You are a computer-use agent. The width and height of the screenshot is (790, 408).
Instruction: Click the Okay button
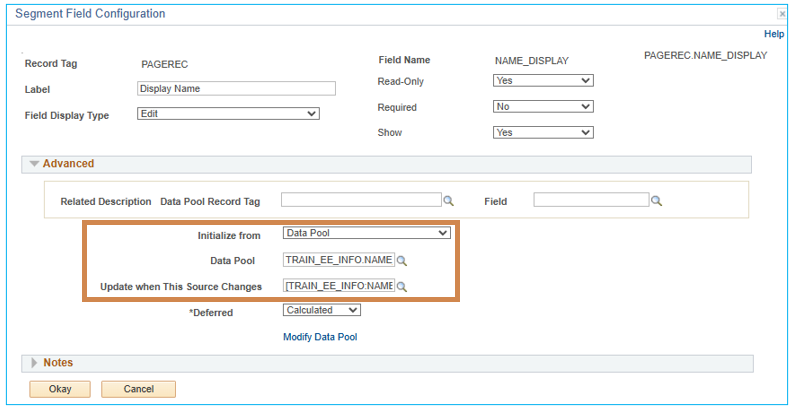60,389
